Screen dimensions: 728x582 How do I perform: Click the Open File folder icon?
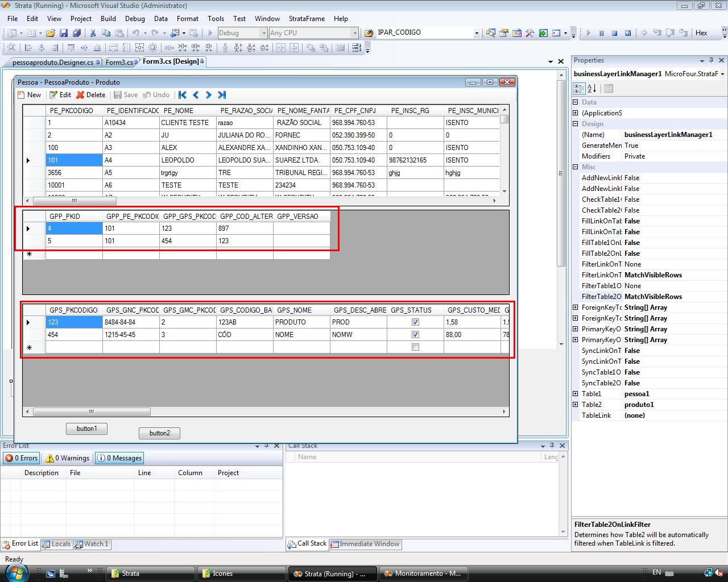tap(51, 33)
